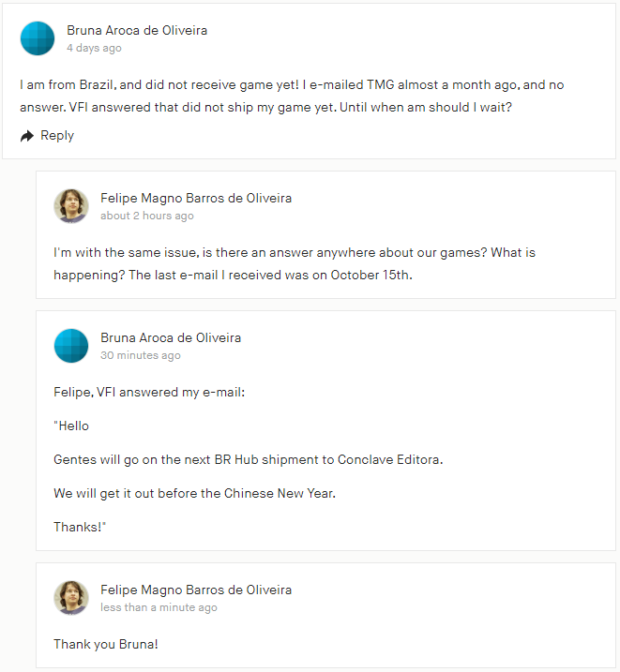Click the Reply arrow icon

27,136
